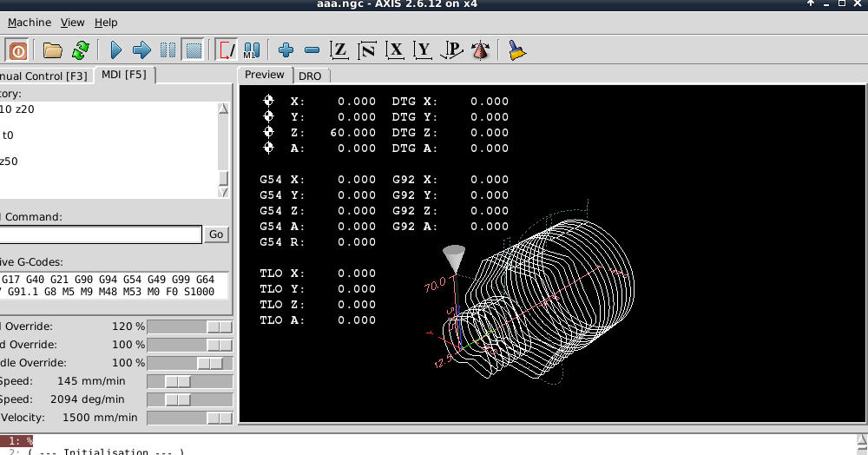Reload the current file

(80, 50)
